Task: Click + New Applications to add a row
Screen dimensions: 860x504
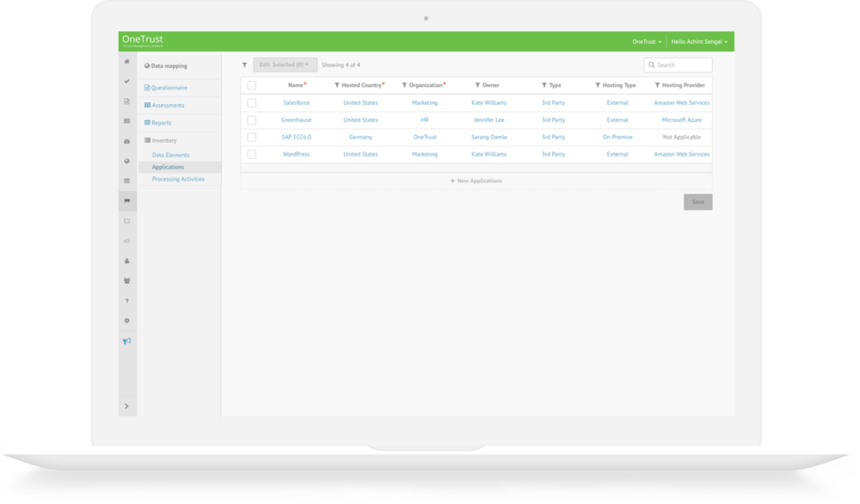Action: pyautogui.click(x=476, y=181)
